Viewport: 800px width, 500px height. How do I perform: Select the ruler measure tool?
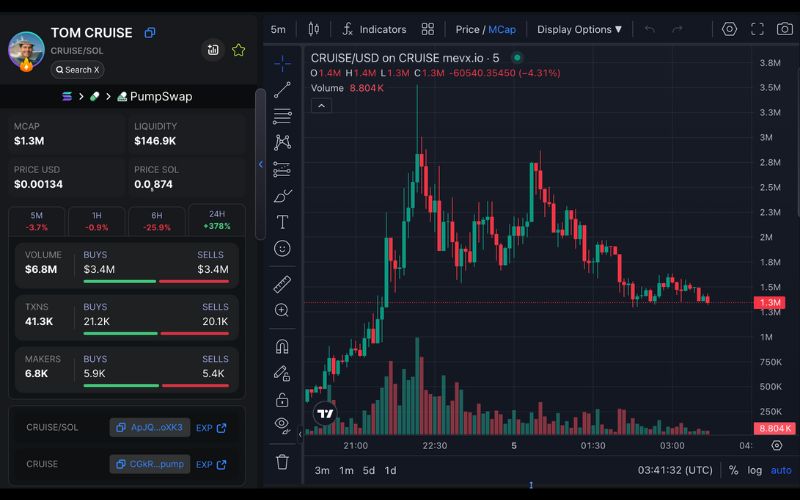[x=282, y=284]
